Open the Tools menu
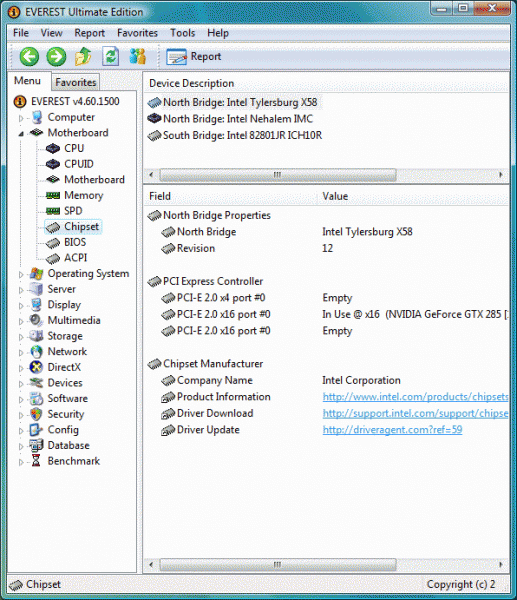 (183, 33)
